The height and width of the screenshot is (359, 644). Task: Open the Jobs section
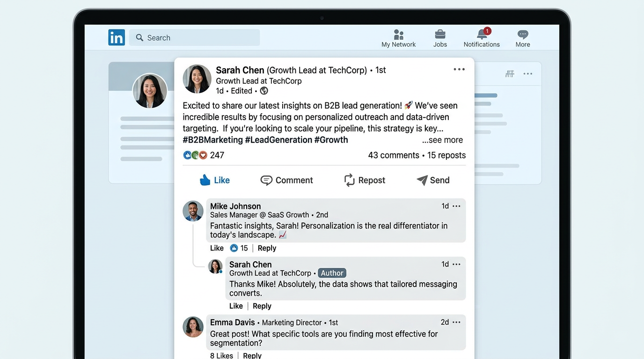point(440,38)
